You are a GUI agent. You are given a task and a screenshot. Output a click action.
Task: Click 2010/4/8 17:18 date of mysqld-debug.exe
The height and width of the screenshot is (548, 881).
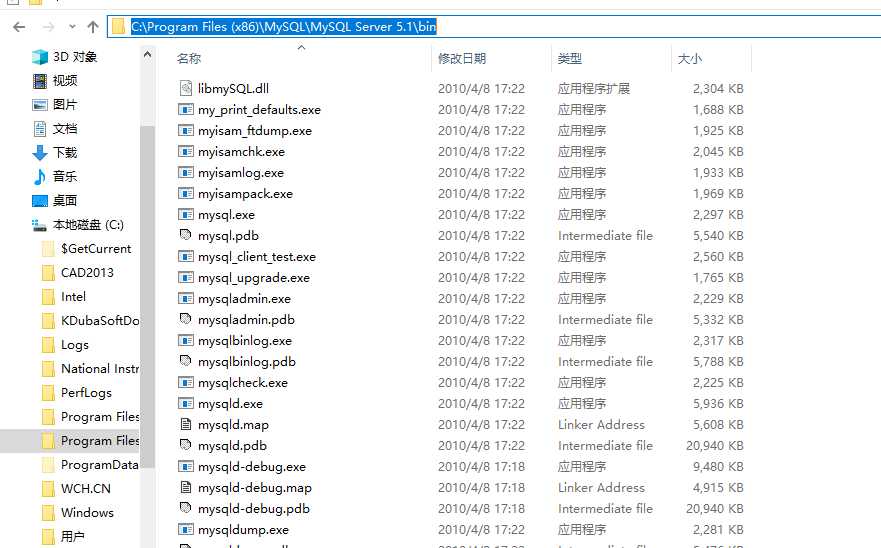tap(482, 467)
